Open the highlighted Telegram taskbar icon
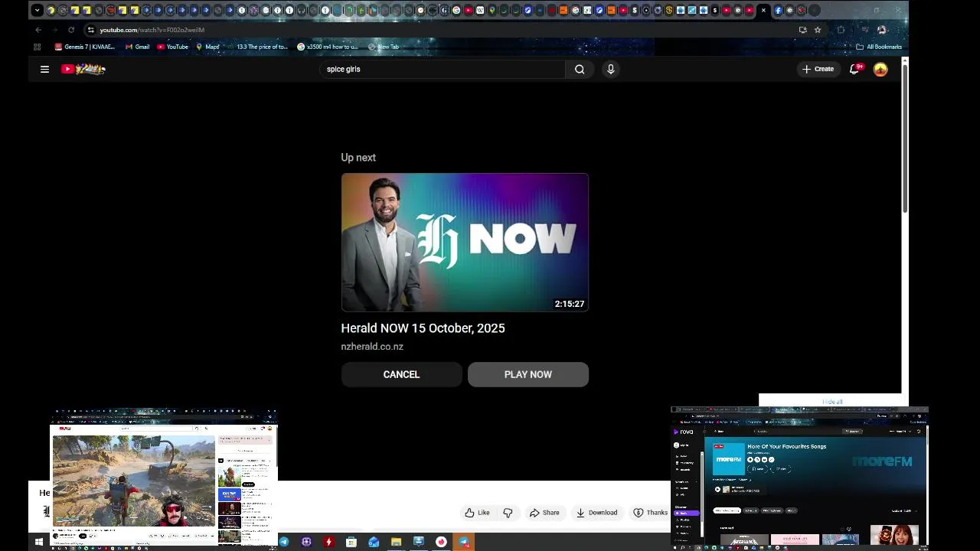 464,542
